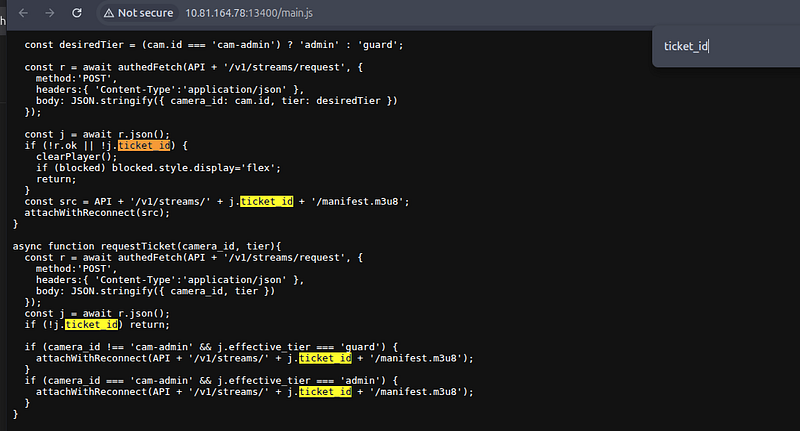Click the const desiredTier declaration
The width and height of the screenshot is (800, 431).
tap(214, 45)
